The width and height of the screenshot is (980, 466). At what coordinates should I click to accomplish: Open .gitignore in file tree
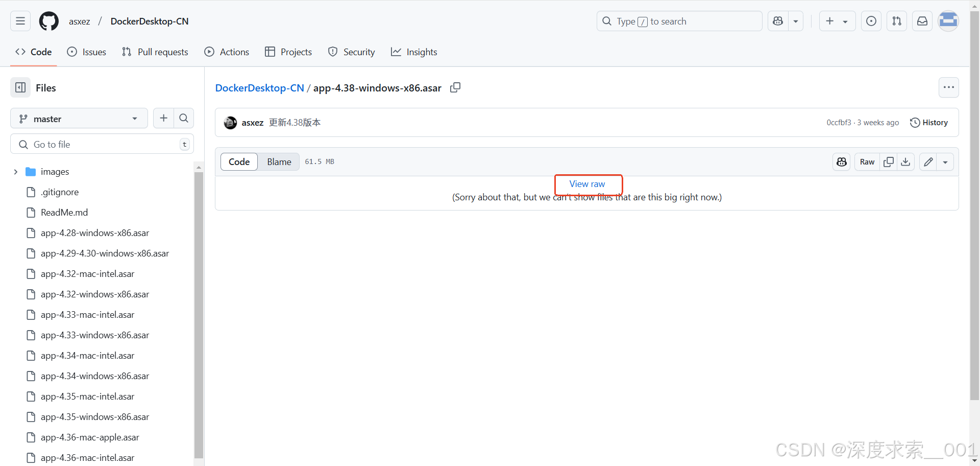pyautogui.click(x=60, y=192)
